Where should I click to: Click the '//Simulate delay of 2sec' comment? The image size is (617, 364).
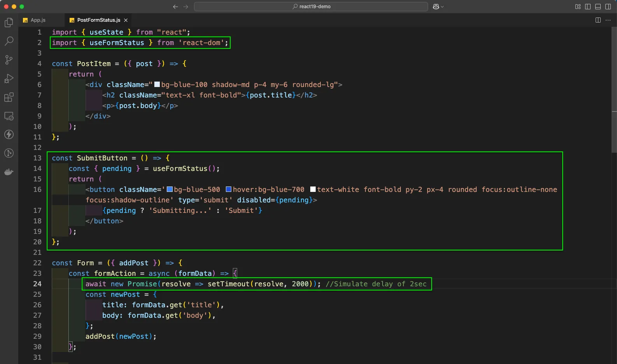click(376, 284)
